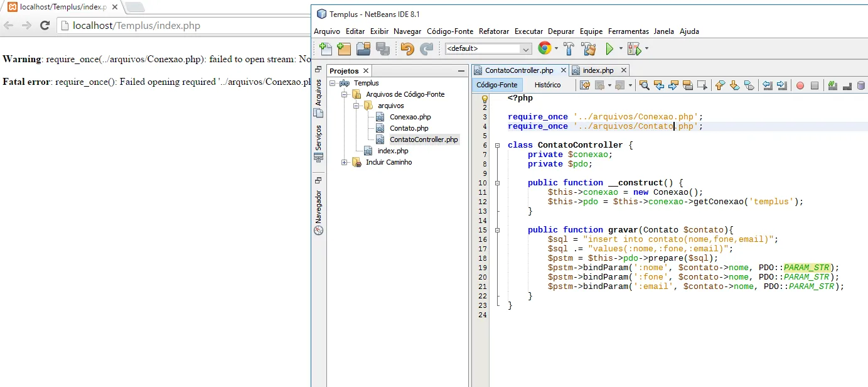Click the Open Project folder icon

coord(363,48)
